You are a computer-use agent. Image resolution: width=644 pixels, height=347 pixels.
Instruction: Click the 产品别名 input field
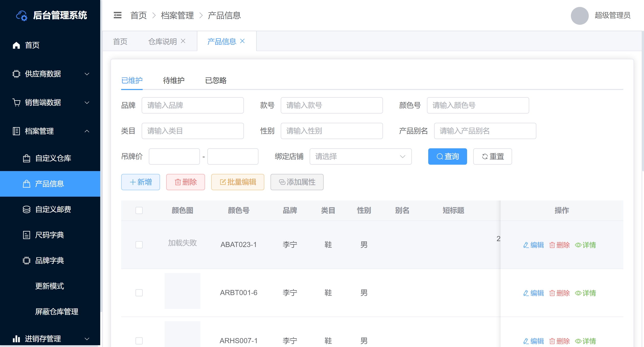tap(485, 131)
